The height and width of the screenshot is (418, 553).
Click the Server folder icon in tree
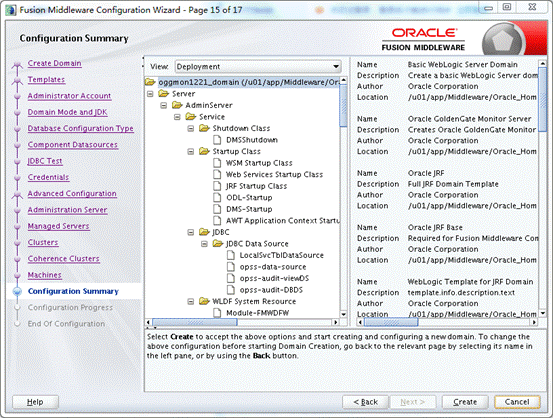pyautogui.click(x=164, y=93)
